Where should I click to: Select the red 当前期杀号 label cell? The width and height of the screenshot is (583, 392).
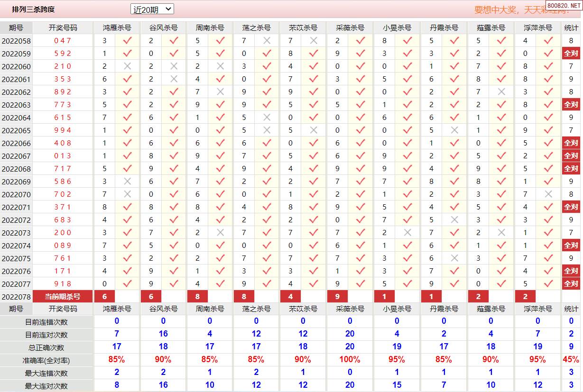(62, 297)
